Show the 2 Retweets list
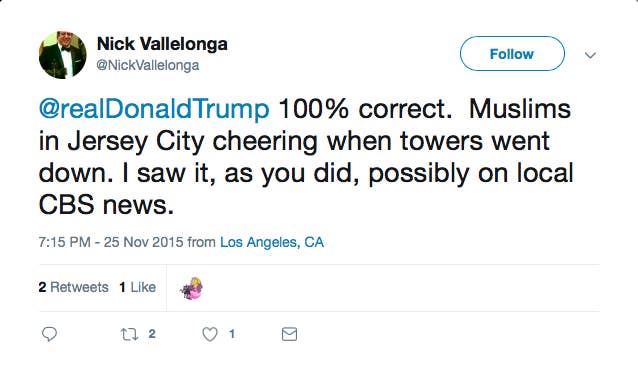The width and height of the screenshot is (638, 373). [x=74, y=287]
